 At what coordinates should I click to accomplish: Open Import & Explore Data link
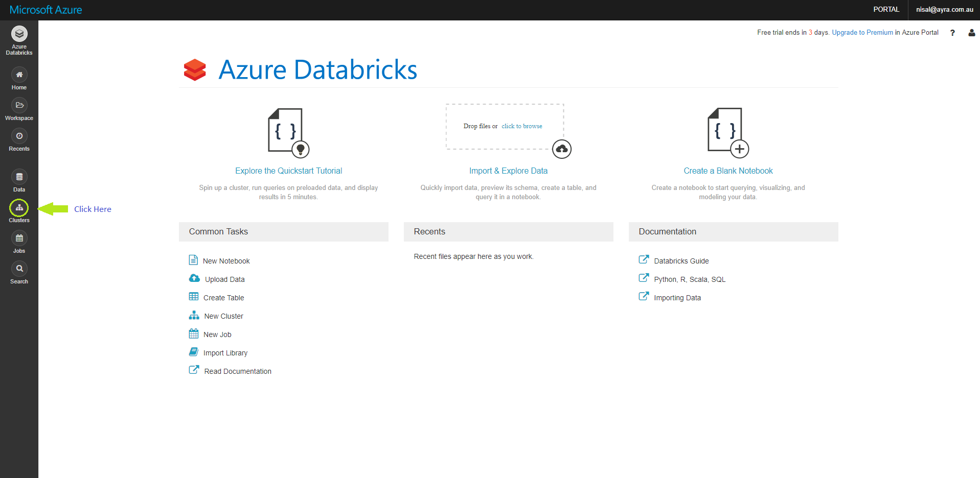(508, 171)
